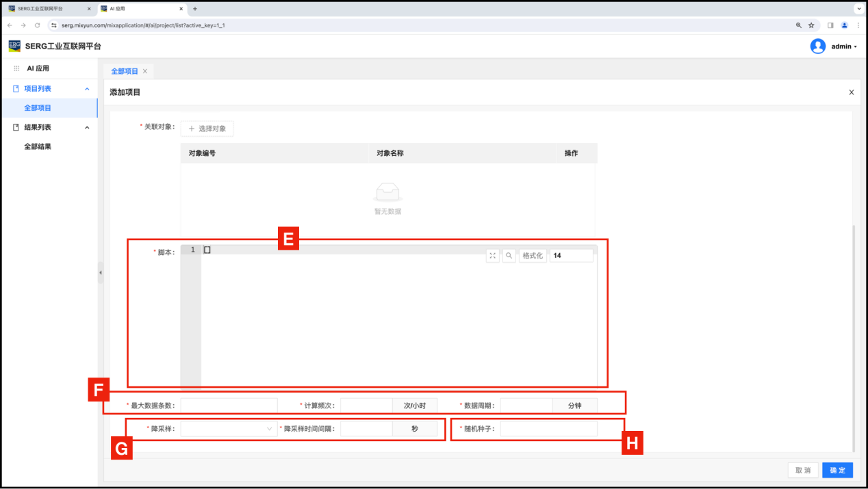The width and height of the screenshot is (868, 489).
Task: Click the search magnifier icon in script editor
Action: 509,255
